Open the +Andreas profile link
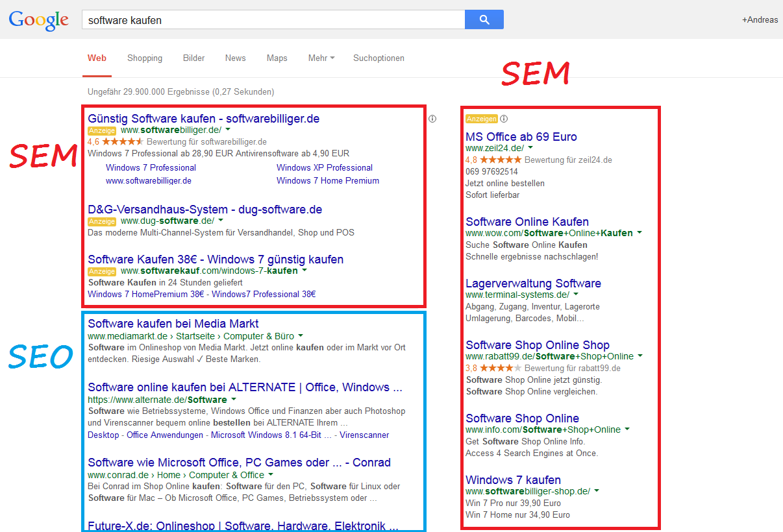Viewport: 783px width, 532px height. (x=760, y=19)
